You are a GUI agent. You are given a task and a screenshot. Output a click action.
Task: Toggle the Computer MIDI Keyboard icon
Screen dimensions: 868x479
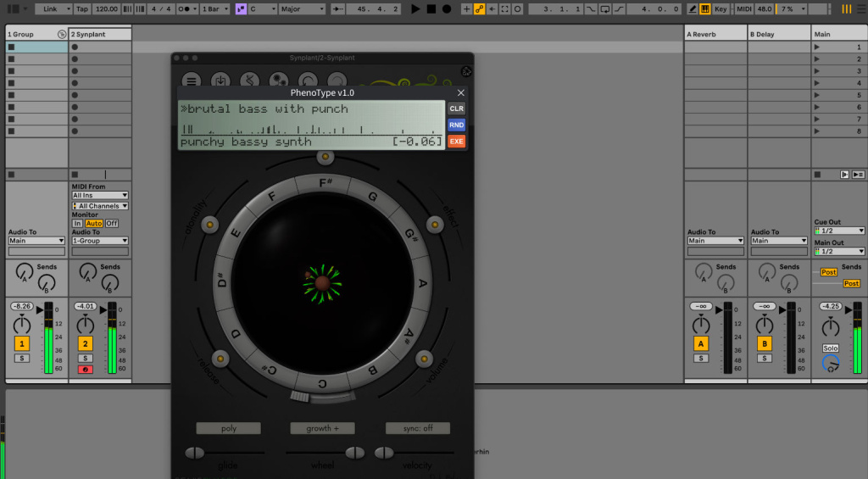(x=705, y=8)
